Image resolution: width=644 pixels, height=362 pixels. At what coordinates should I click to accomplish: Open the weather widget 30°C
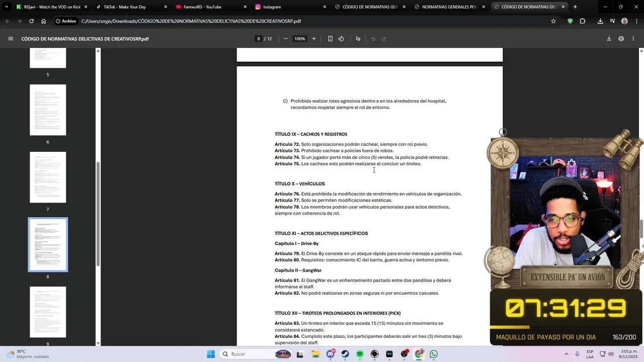[x=28, y=354]
